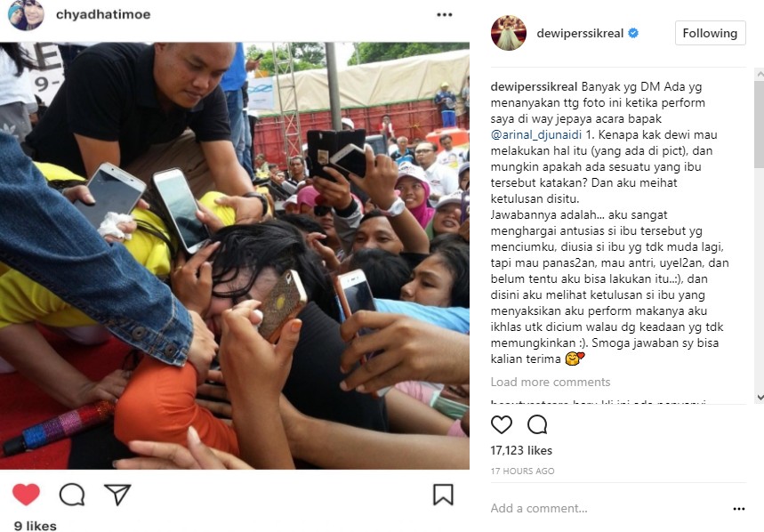Open the dewiperssikreal avatar
Viewport: 764px width, 532px height.
point(508,33)
